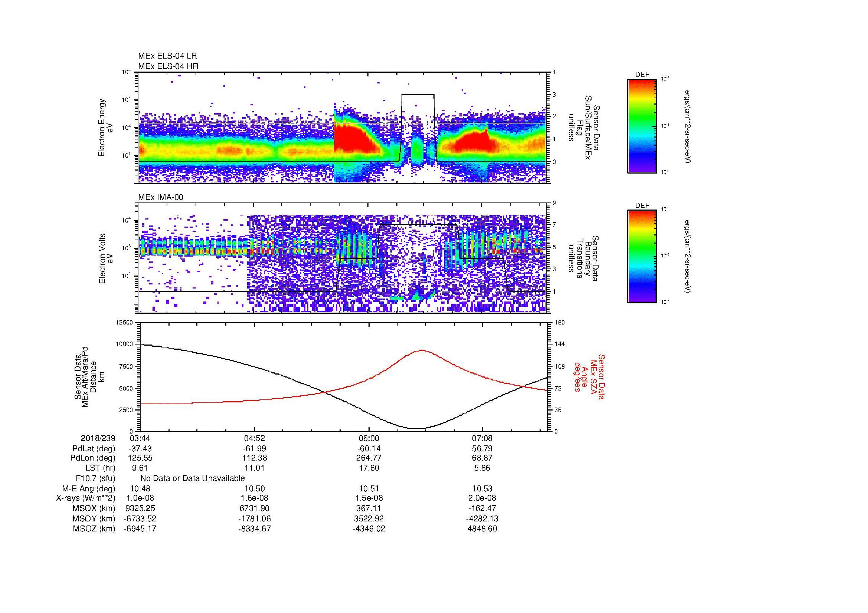Screen dimensions: 868x613
Task: Click the PdLat value -37.43
Action: click(x=140, y=449)
